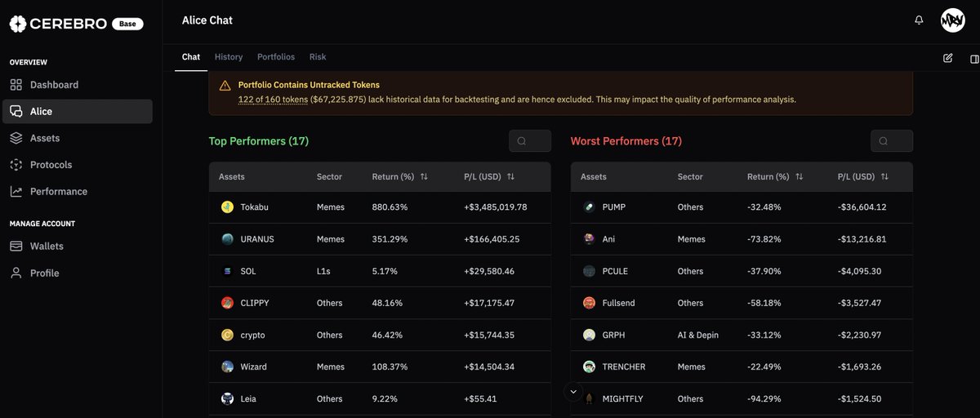Click the Tokabu token icon
980x418 pixels.
tap(228, 207)
